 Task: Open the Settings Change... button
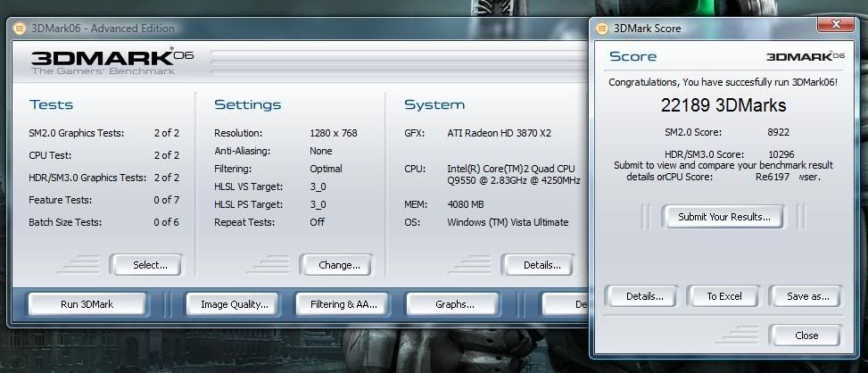coord(336,265)
